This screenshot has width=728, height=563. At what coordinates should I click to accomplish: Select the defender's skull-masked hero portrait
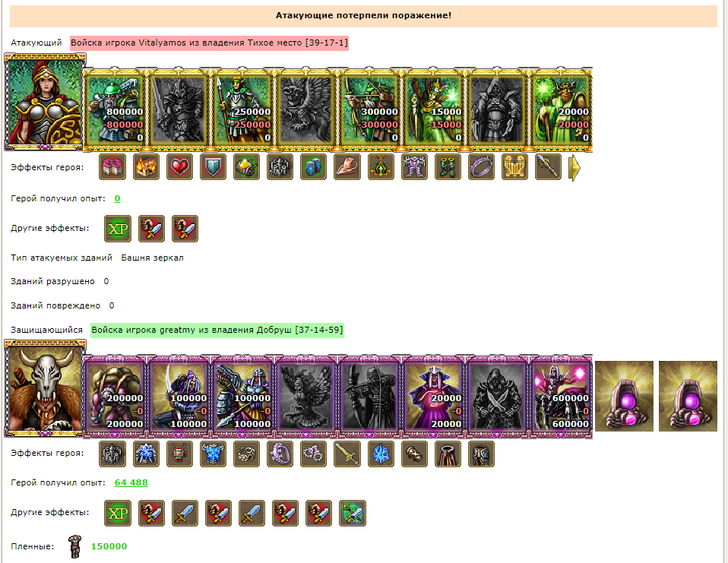pyautogui.click(x=45, y=389)
